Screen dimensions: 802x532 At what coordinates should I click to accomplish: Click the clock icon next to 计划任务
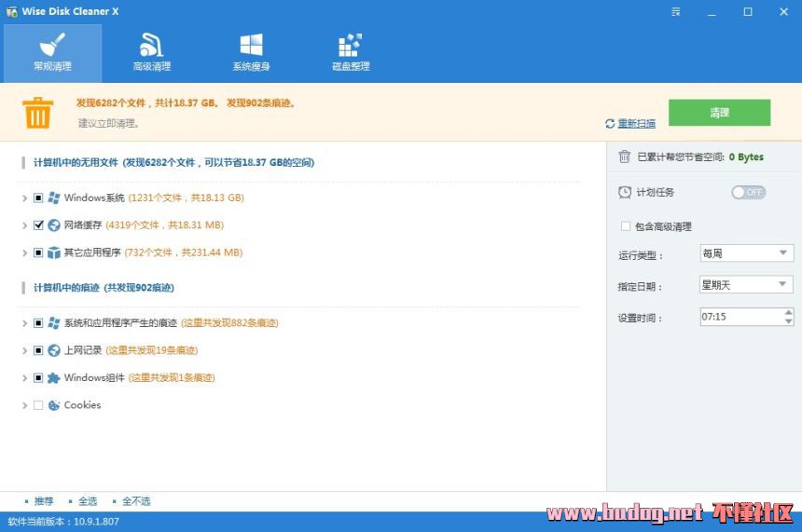pyautogui.click(x=625, y=192)
